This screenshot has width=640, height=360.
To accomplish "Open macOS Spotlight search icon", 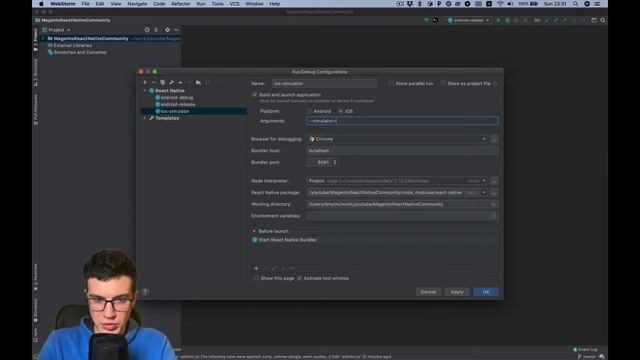I will pyautogui.click(x=576, y=4).
